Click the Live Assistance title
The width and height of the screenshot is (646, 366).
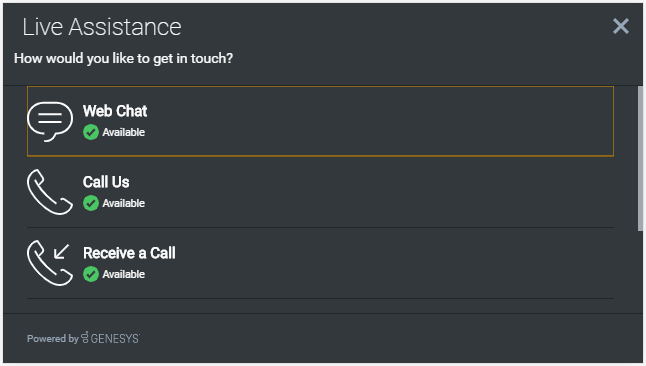(x=102, y=27)
